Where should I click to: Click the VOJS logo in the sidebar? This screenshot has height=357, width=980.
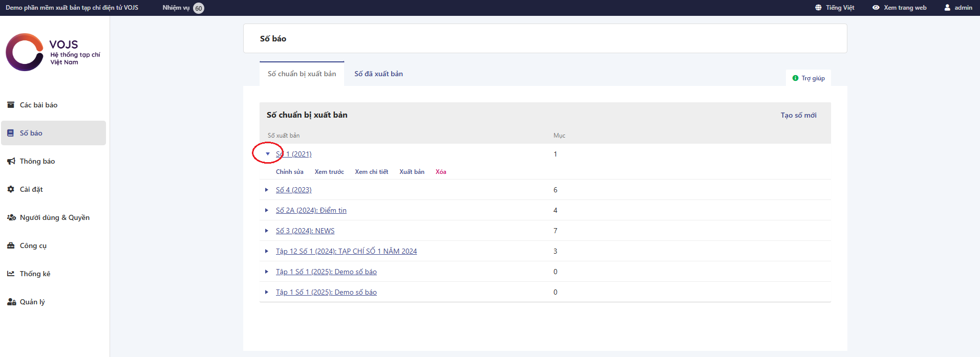tap(25, 52)
